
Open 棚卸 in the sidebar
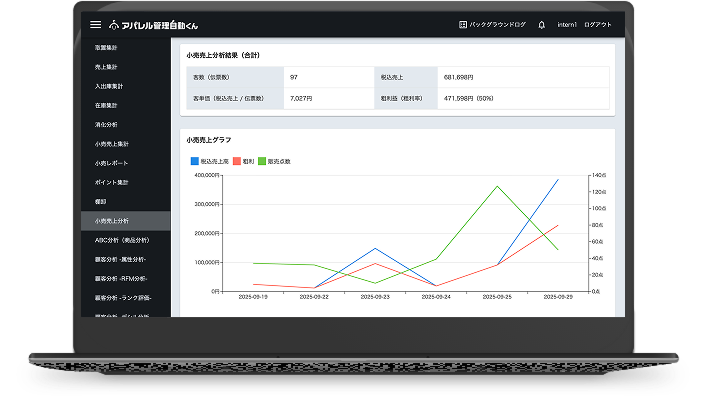[x=100, y=201]
